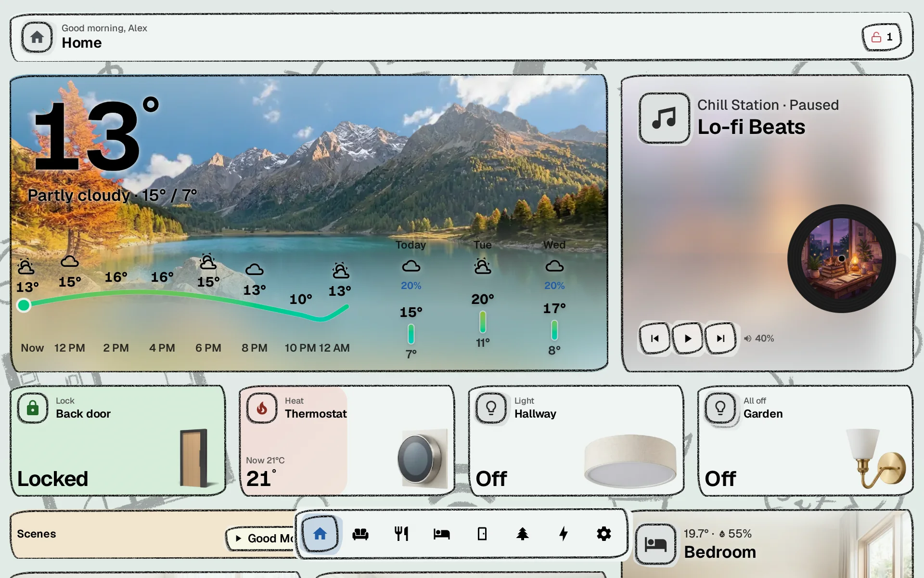The image size is (924, 578).
Task: Toggle the Thermostat heat flame icon
Action: click(262, 408)
